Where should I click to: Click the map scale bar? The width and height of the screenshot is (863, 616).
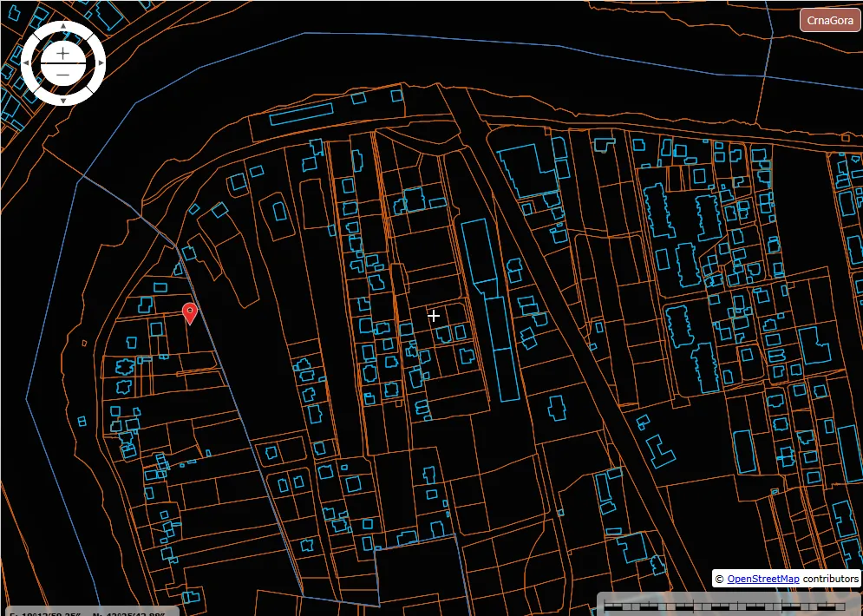tap(729, 605)
